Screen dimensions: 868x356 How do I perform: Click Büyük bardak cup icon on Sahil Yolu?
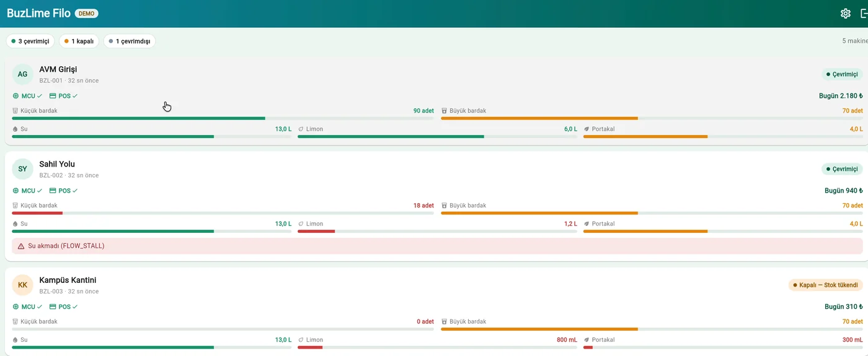(445, 206)
